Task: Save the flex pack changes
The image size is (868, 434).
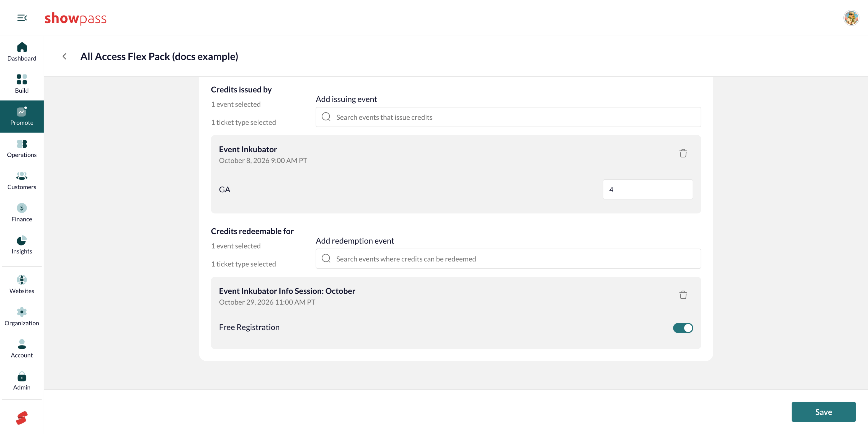Action: [823, 412]
